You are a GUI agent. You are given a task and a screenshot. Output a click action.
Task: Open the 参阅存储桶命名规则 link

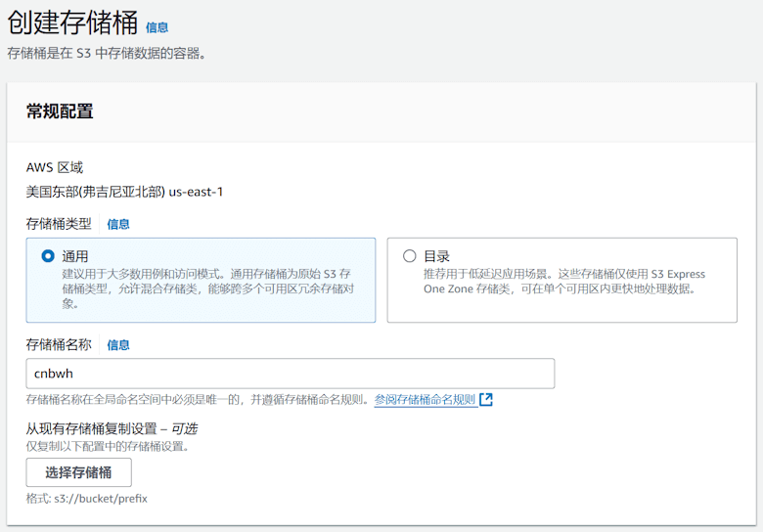tap(425, 400)
